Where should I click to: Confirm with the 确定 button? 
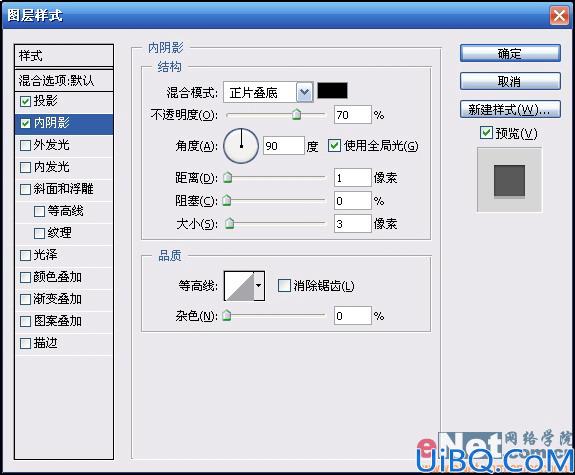(510, 54)
